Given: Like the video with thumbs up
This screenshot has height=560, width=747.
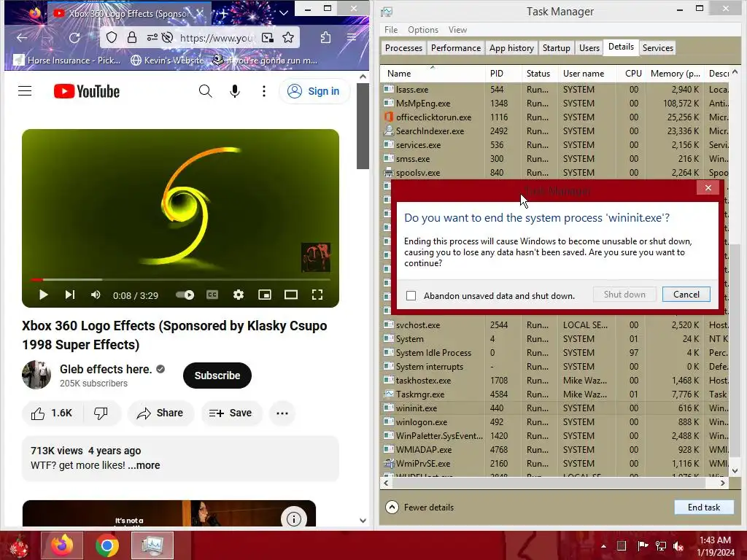Looking at the screenshot, I should 52,413.
